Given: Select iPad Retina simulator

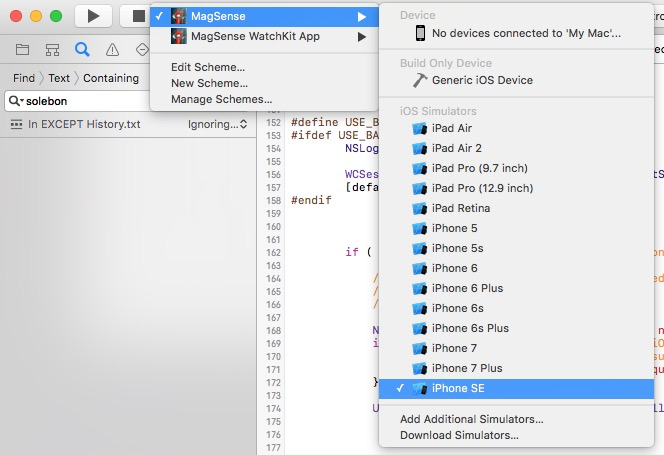Looking at the screenshot, I should click(x=516, y=208).
